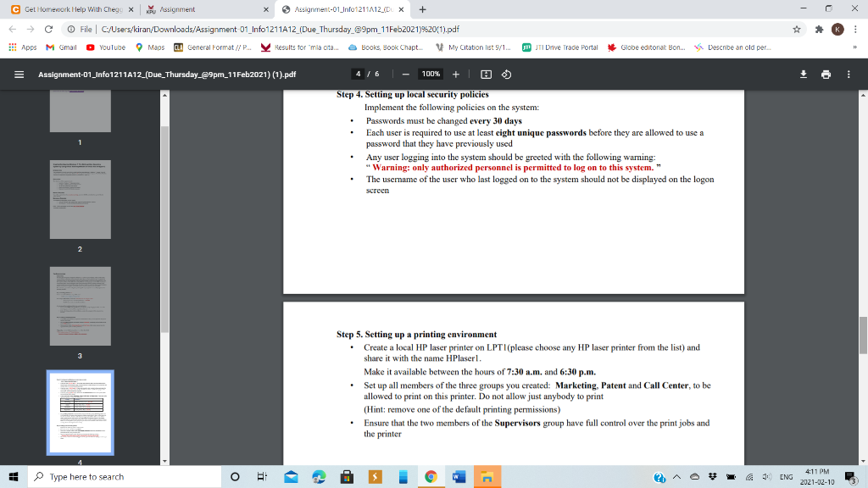Go back to the previous page
This screenshot has width=868, height=488.
13,30
